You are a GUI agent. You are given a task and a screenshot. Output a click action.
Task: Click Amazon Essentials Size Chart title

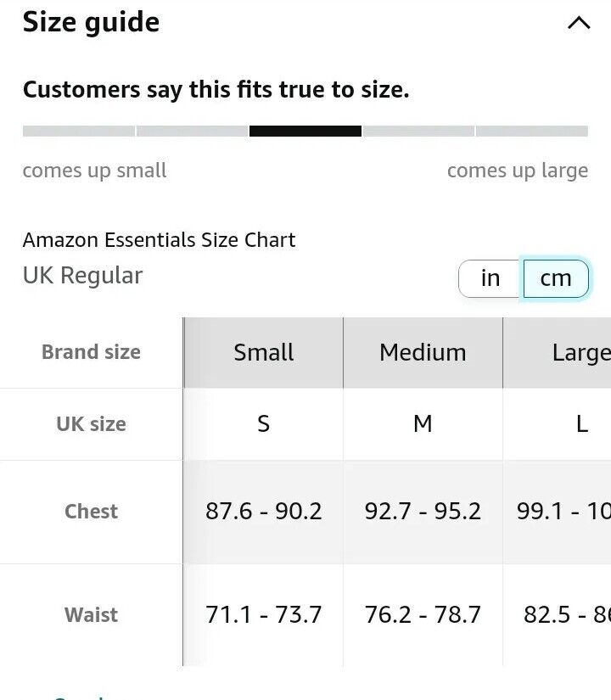coord(159,240)
